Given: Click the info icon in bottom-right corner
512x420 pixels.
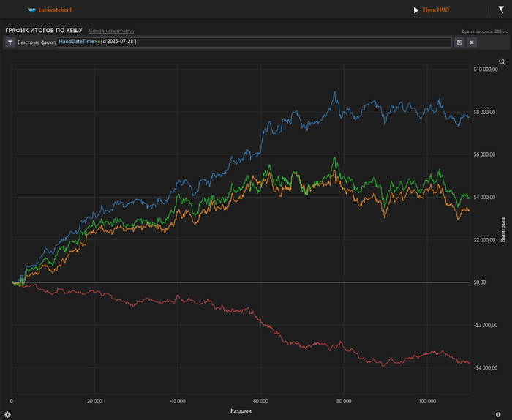Looking at the screenshot, I should [499, 414].
